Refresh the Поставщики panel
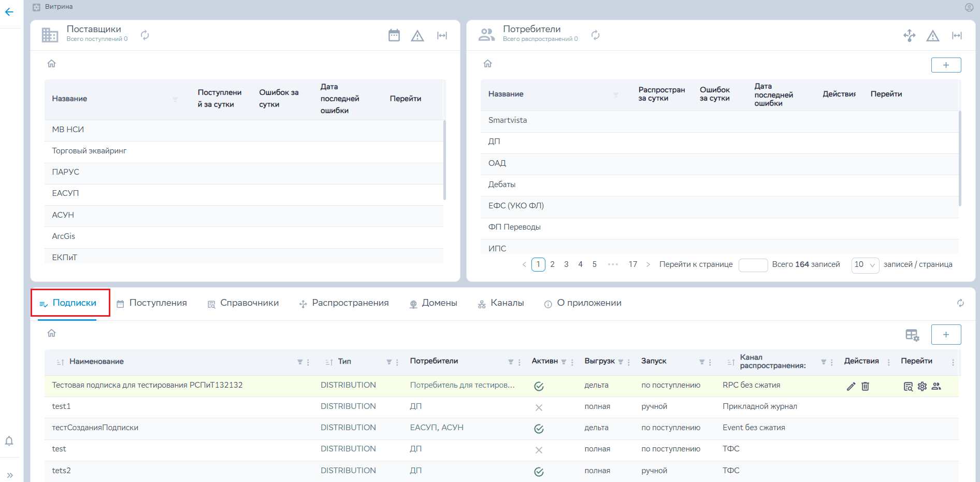Image resolution: width=980 pixels, height=482 pixels. tap(145, 35)
